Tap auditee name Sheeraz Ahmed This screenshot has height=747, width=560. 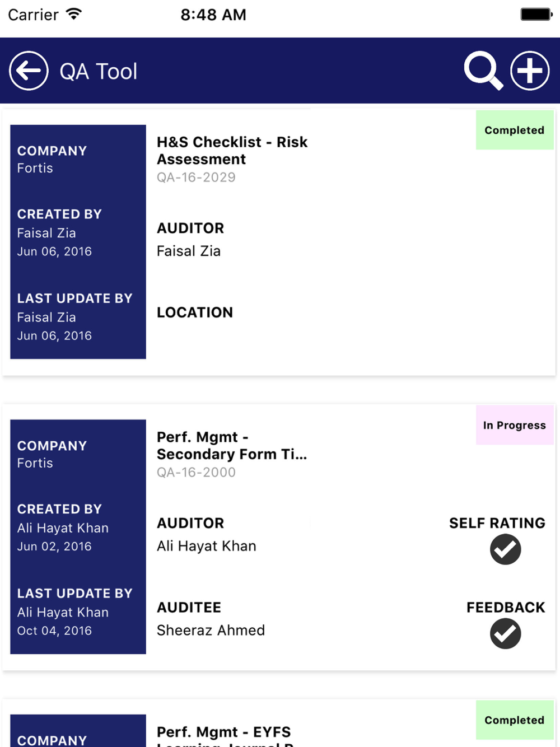tap(211, 630)
